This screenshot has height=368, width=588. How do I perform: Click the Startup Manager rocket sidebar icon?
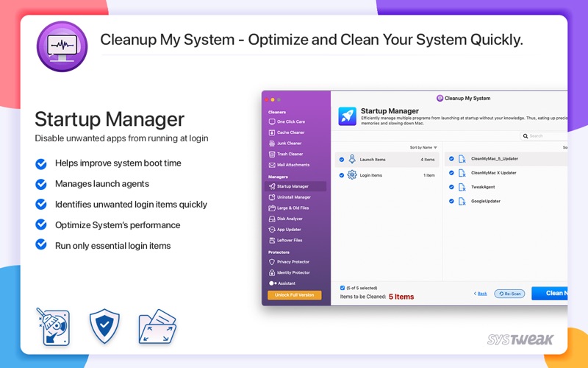[272, 186]
